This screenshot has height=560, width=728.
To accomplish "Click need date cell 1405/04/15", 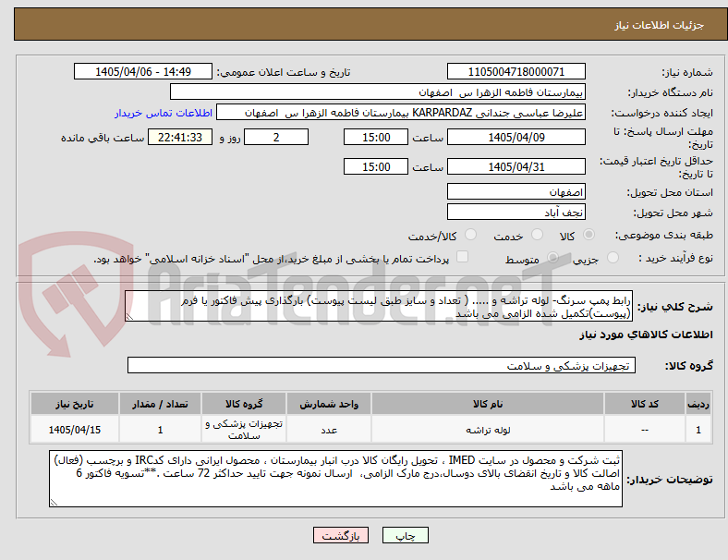I will coord(75,430).
